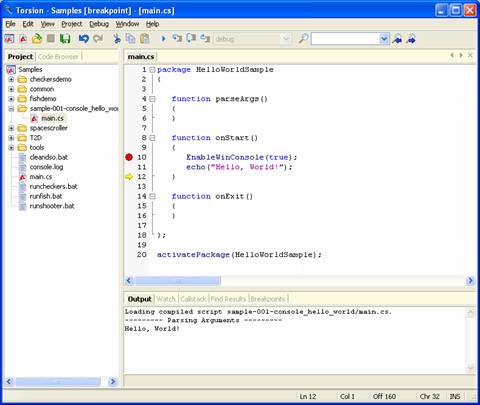Collapse the parseArgs function fold marker

[x=152, y=99]
